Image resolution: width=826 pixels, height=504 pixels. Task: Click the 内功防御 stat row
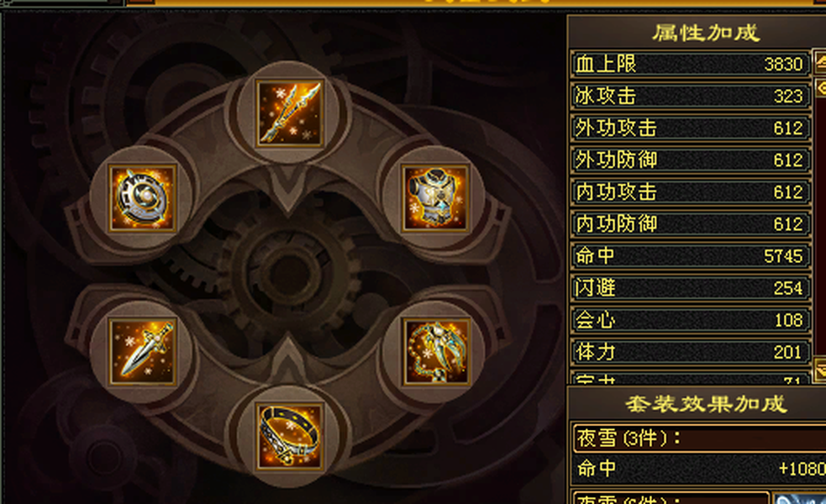point(690,223)
